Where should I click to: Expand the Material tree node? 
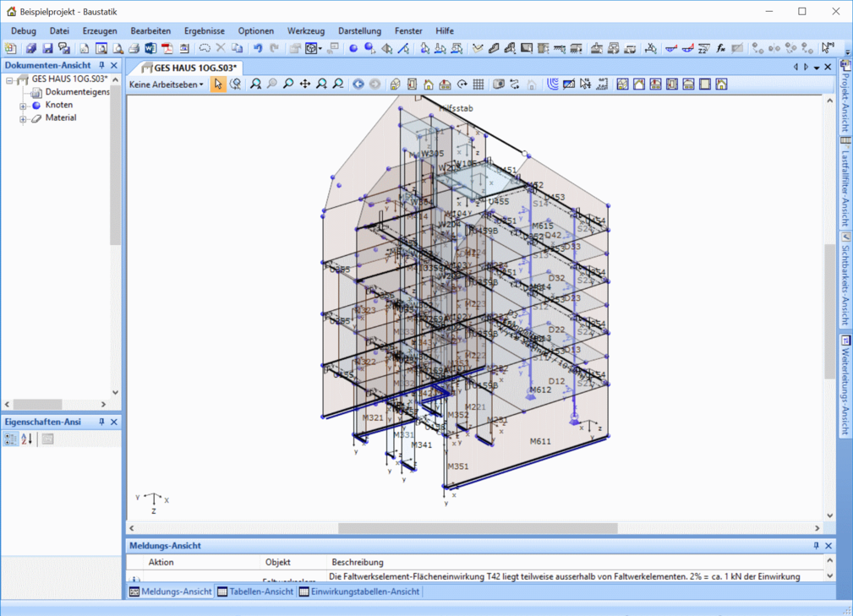[23, 119]
